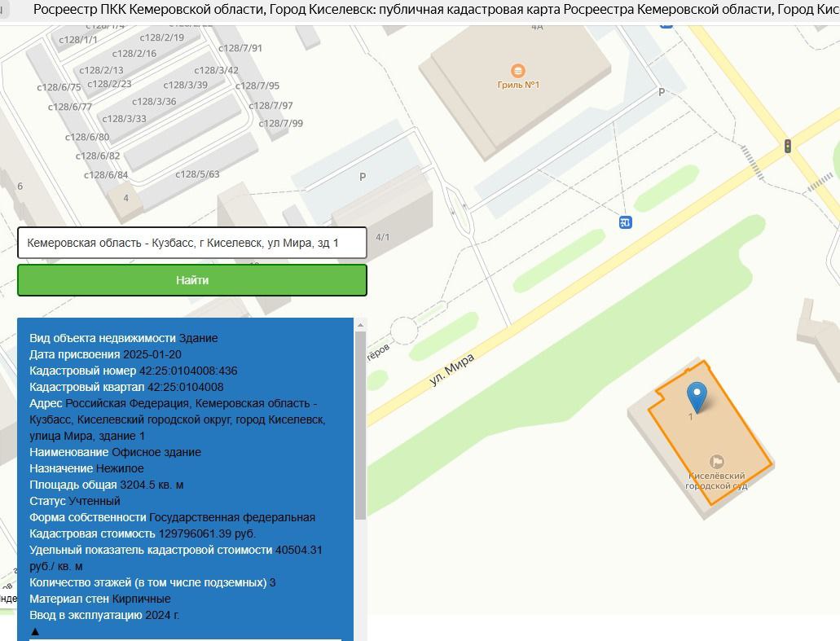840x641 pixels.
Task: Click the Нежилое purpose value
Action: tap(120, 468)
